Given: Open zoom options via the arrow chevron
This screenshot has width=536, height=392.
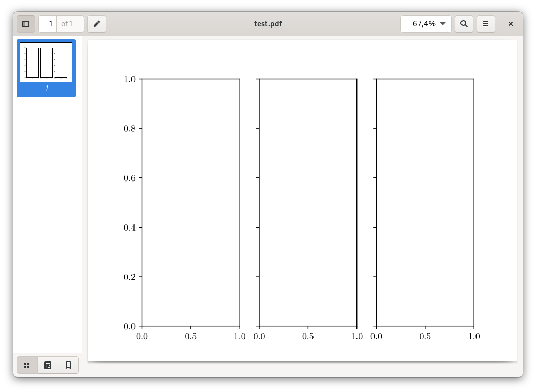Looking at the screenshot, I should (x=443, y=23).
